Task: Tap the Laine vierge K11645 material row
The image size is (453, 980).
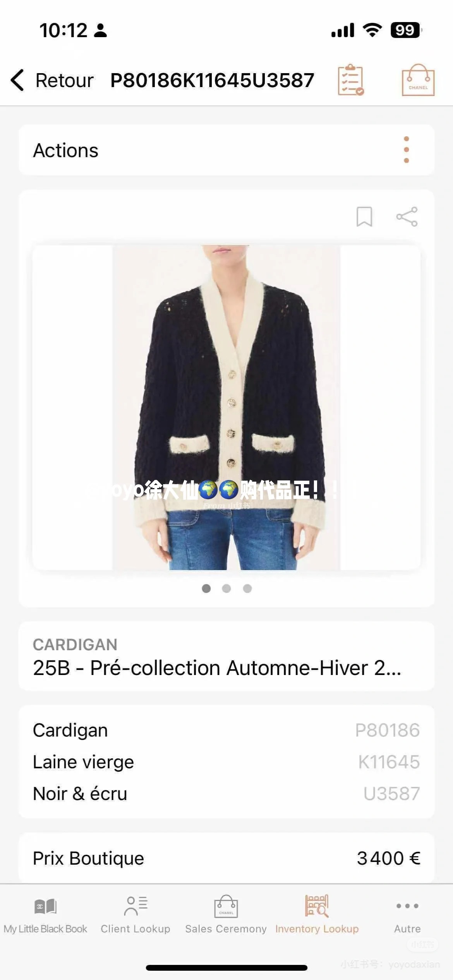Action: click(226, 762)
